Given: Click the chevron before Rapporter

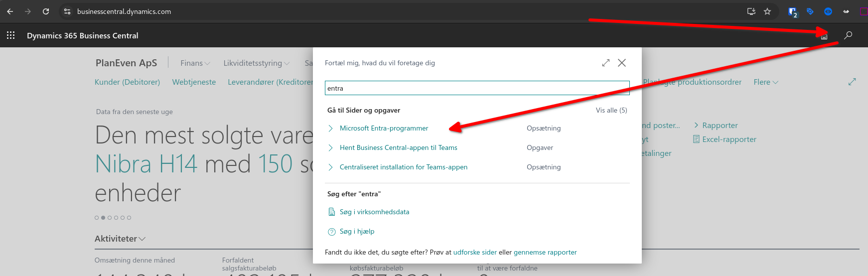Looking at the screenshot, I should [x=697, y=125].
